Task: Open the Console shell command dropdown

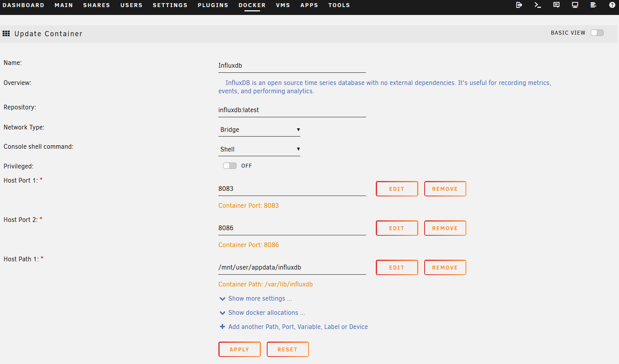Action: tap(259, 149)
